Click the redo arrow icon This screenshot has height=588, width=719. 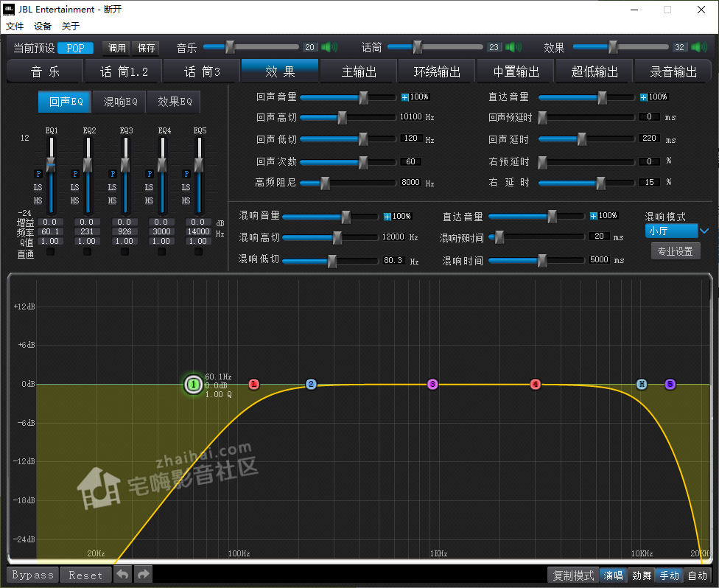pos(143,574)
